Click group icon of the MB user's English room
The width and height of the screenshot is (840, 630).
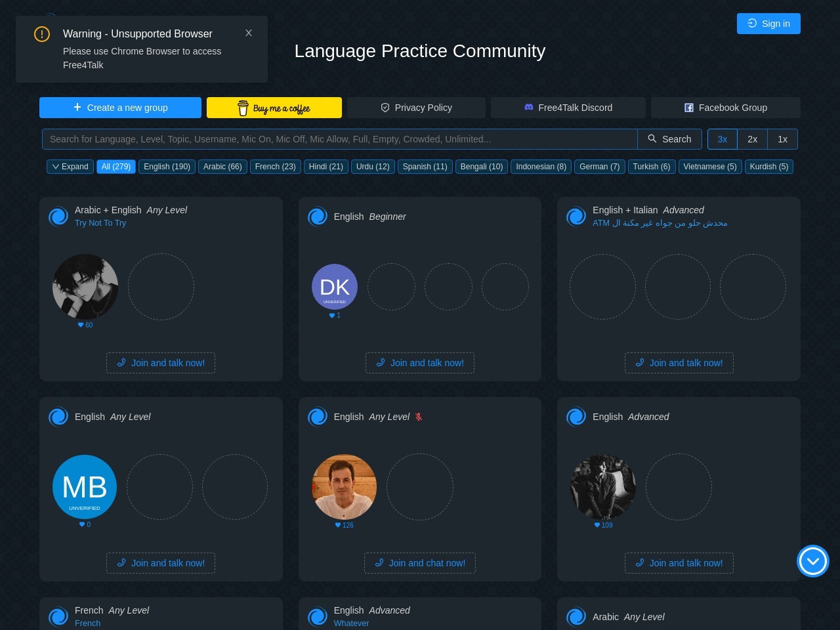58,417
